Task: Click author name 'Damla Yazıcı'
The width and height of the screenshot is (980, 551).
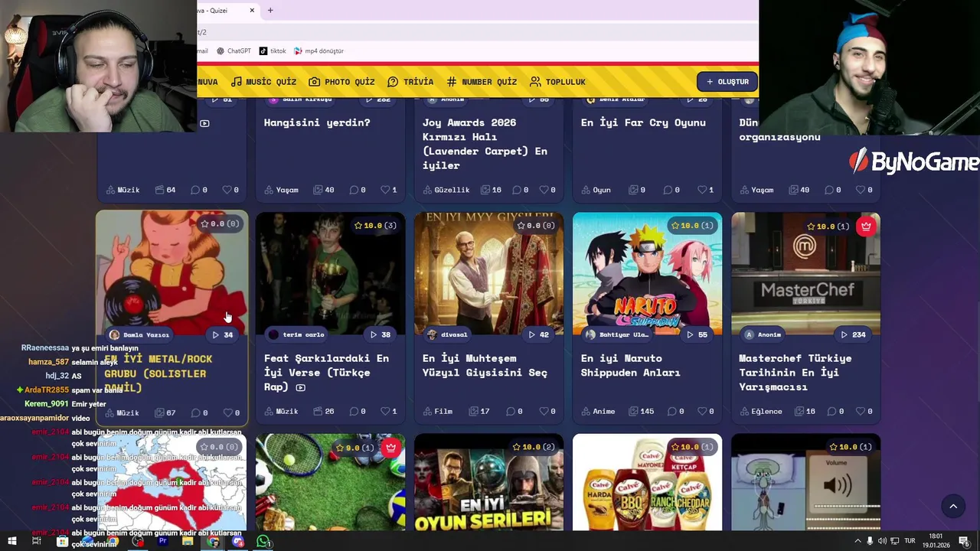Action: point(145,335)
